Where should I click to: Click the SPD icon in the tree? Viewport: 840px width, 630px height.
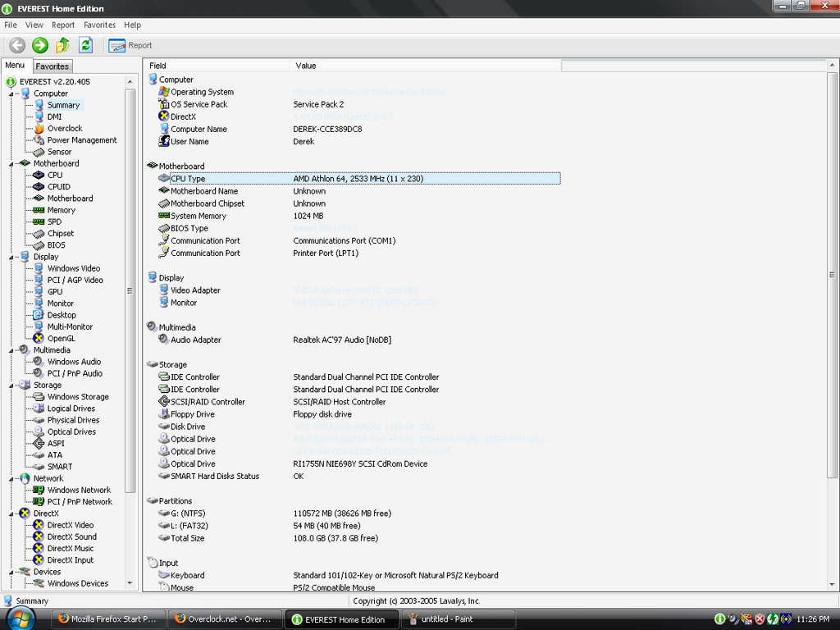39,221
